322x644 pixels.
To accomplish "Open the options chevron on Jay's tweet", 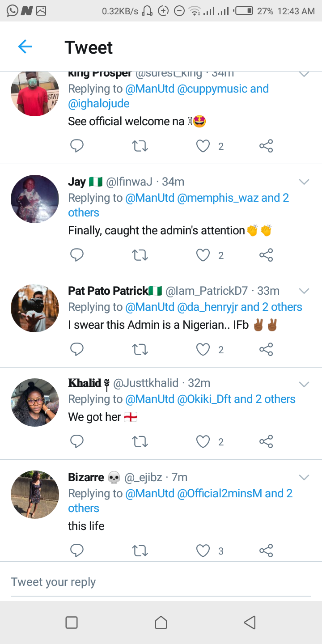I will (304, 182).
